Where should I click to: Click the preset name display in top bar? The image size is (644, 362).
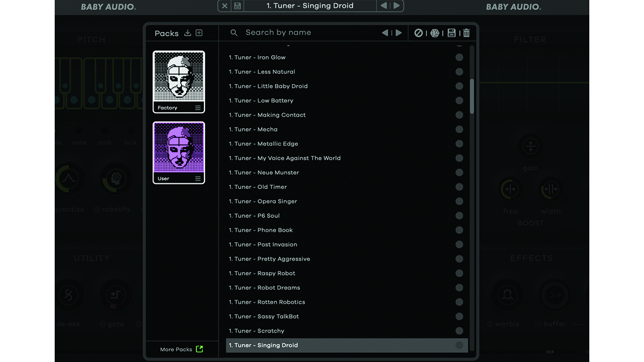pos(310,6)
